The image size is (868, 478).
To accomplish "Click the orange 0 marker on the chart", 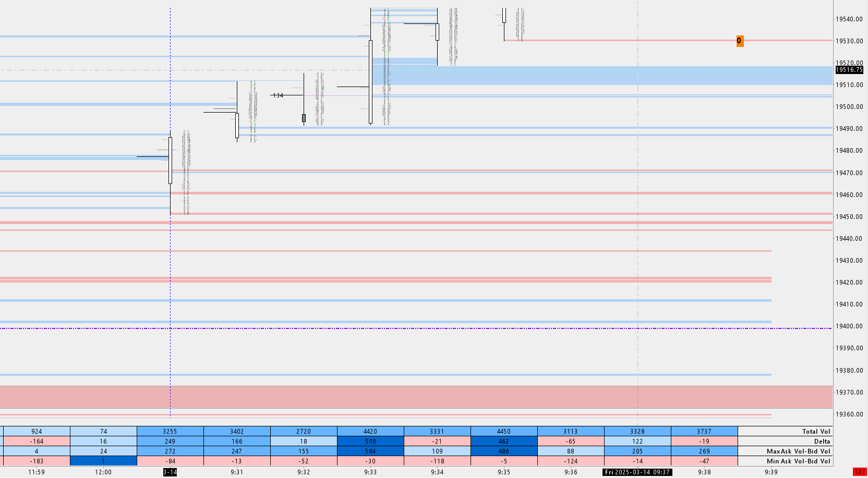I will point(740,41).
